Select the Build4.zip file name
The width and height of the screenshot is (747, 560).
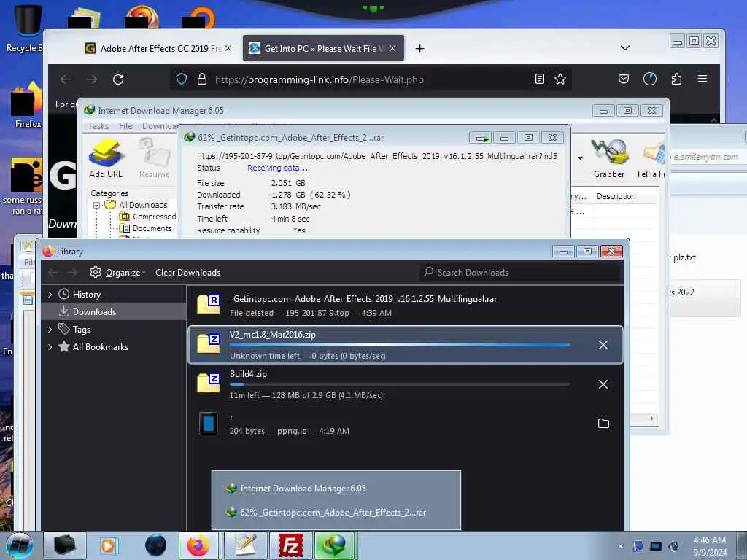[248, 374]
